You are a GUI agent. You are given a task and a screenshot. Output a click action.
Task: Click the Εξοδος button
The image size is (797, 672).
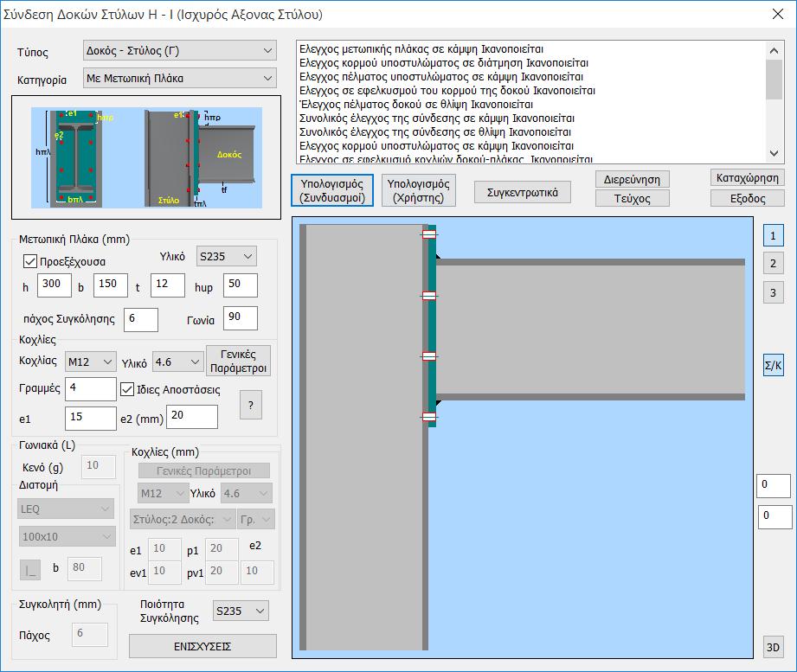(747, 198)
